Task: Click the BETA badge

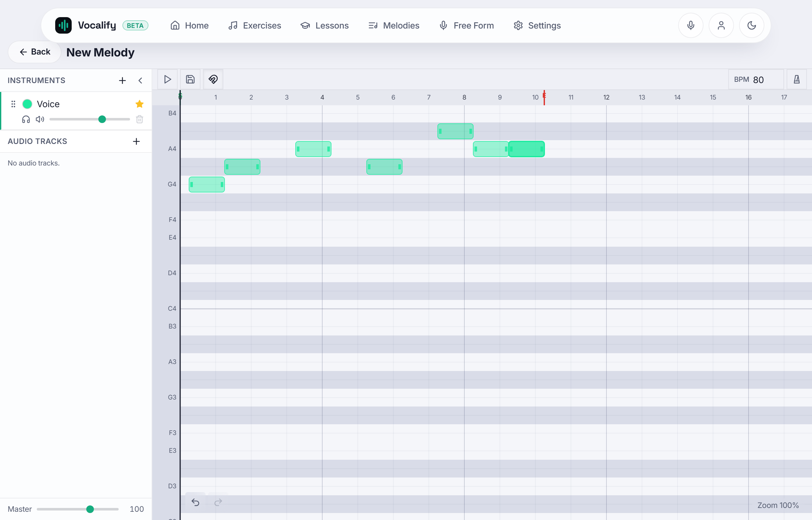Action: pyautogui.click(x=135, y=26)
